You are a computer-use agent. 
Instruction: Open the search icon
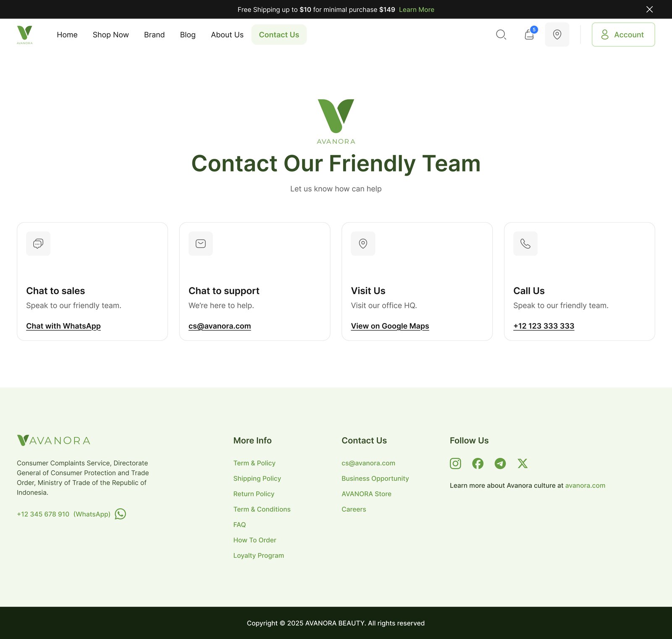pos(501,34)
